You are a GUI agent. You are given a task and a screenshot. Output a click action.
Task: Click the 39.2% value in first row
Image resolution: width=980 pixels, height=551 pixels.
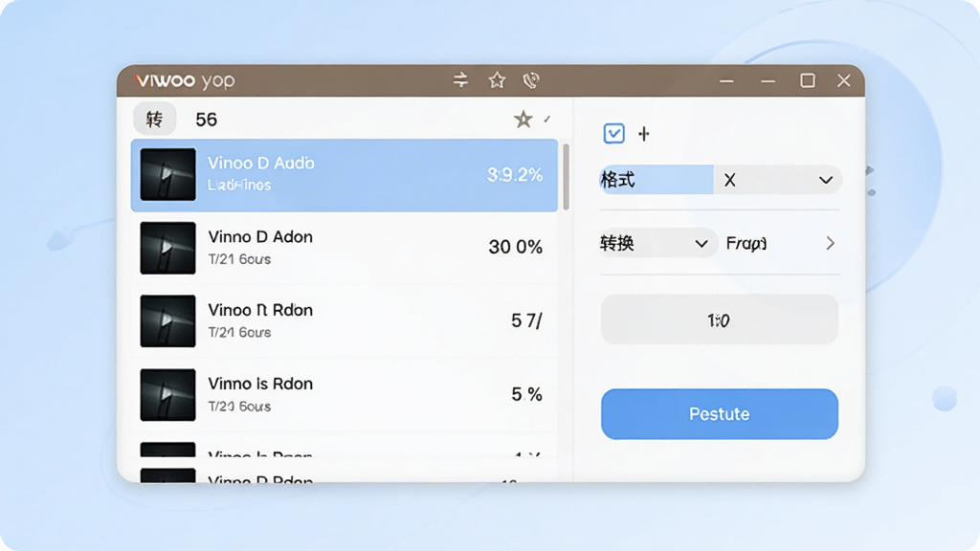pyautogui.click(x=514, y=175)
